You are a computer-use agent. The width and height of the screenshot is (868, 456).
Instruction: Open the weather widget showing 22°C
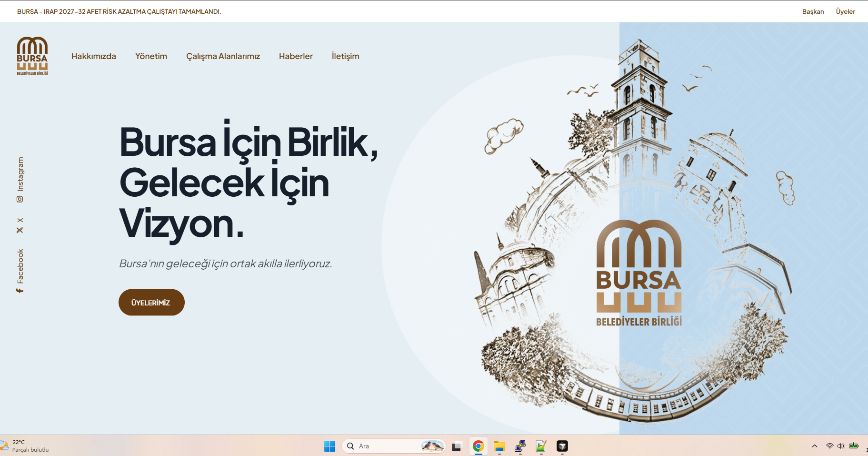tap(25, 446)
